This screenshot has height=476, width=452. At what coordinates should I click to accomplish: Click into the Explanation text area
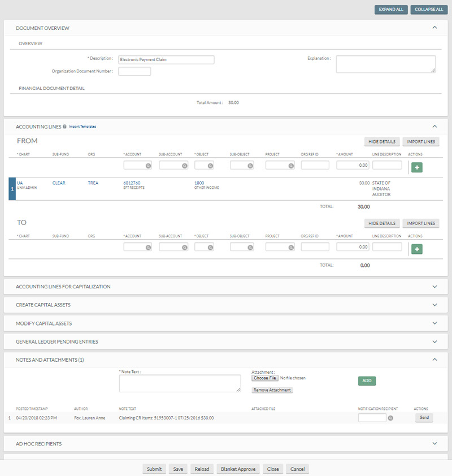coord(385,64)
